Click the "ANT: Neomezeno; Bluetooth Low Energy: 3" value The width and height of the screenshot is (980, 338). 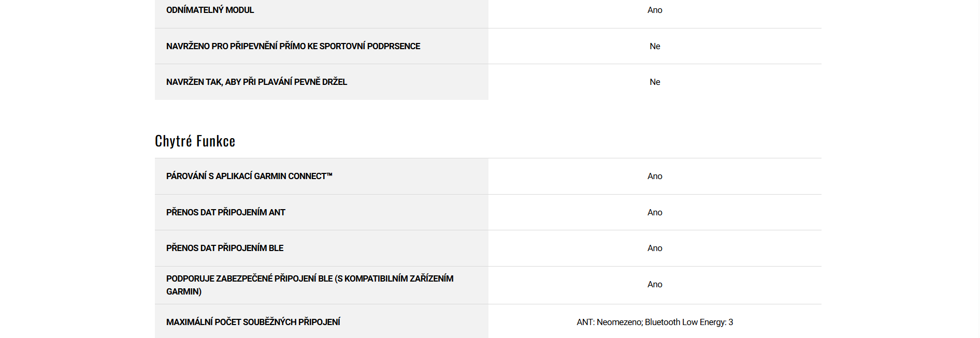655,322
